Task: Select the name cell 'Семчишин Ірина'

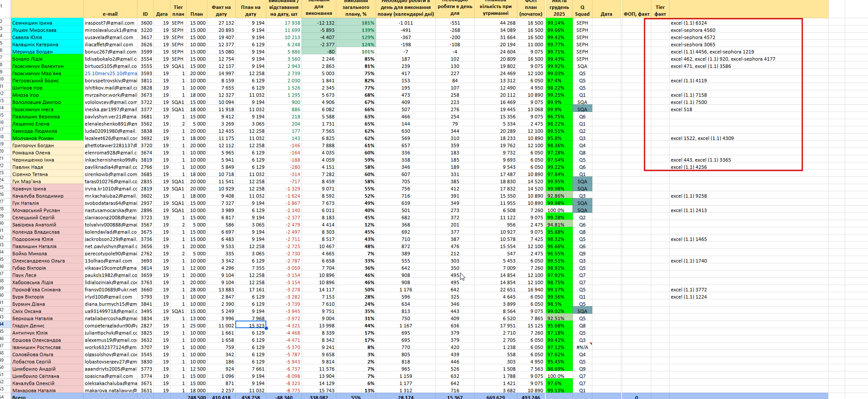Action: point(47,23)
